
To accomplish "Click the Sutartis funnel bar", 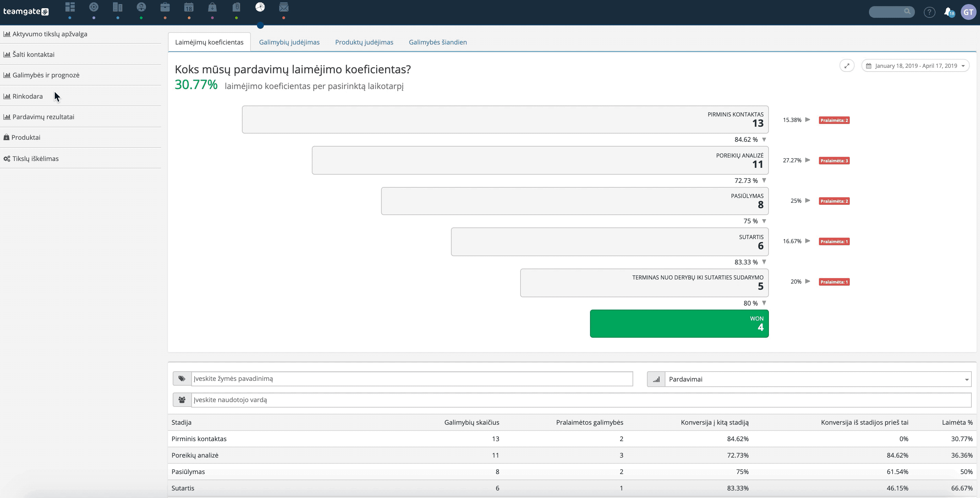I will pyautogui.click(x=610, y=242).
